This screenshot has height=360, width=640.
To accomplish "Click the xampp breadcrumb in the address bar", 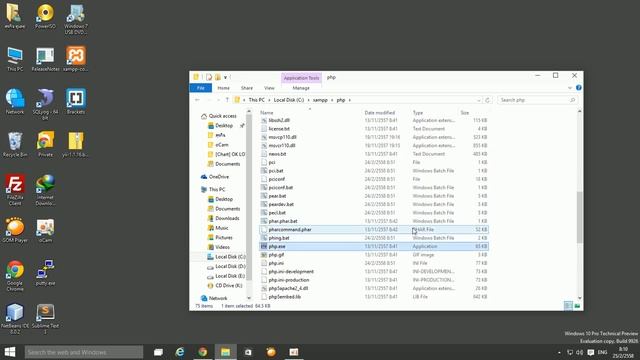I will (320, 100).
